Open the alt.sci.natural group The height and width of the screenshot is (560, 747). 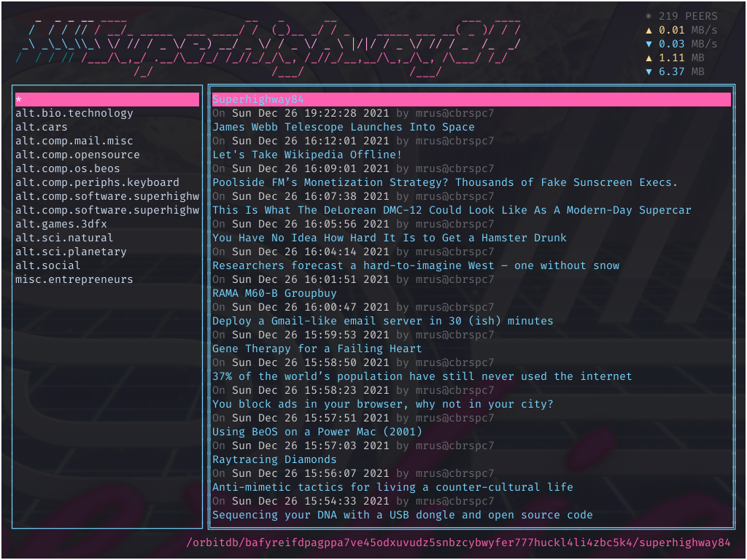click(x=64, y=238)
